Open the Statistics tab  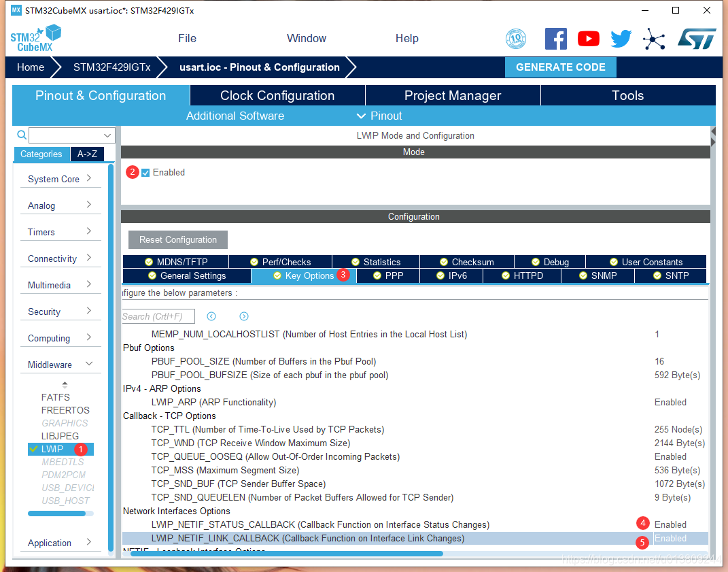376,262
